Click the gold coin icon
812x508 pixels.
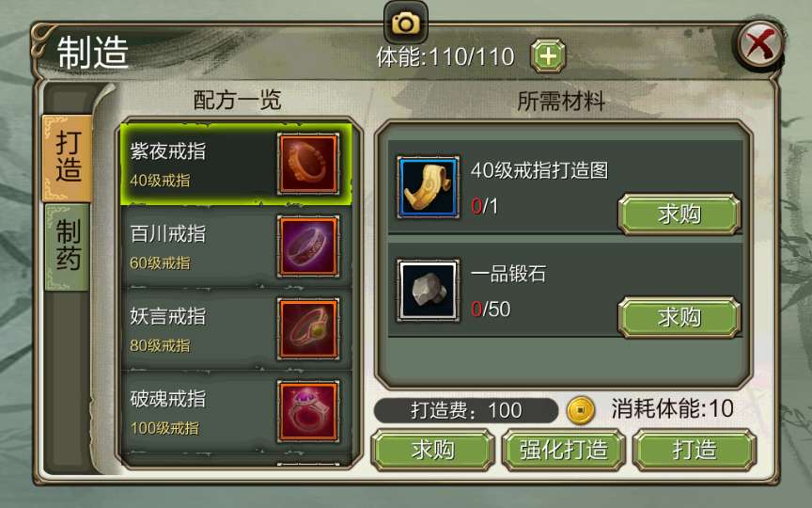tap(580, 410)
